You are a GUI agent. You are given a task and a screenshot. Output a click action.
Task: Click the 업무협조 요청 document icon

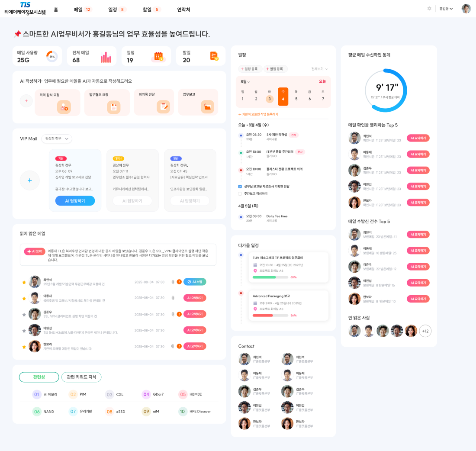[x=114, y=107]
